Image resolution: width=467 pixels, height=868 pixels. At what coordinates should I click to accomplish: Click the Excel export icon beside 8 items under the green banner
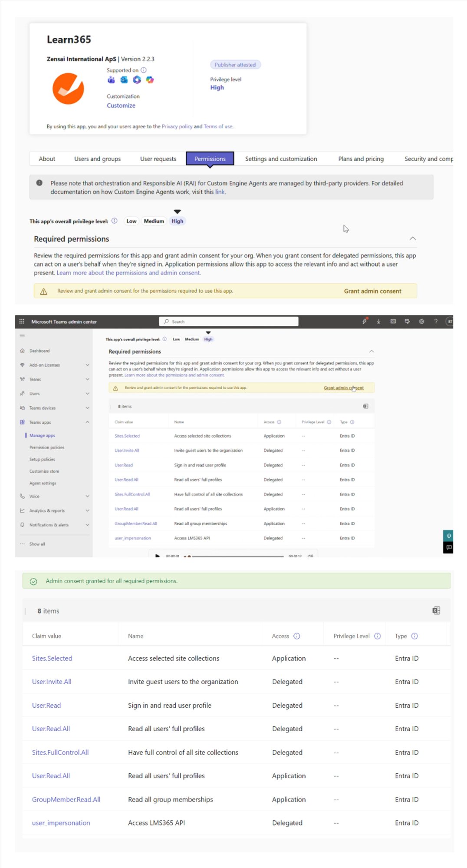click(436, 610)
